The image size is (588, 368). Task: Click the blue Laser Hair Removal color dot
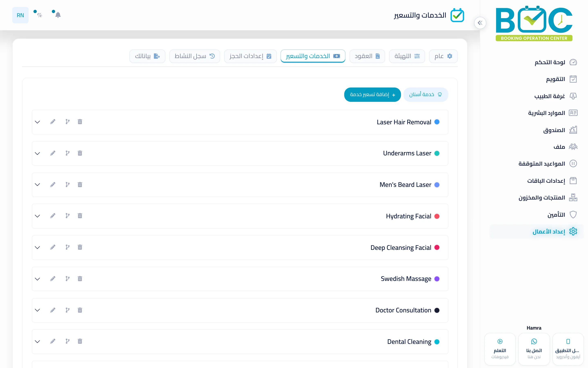[437, 122]
